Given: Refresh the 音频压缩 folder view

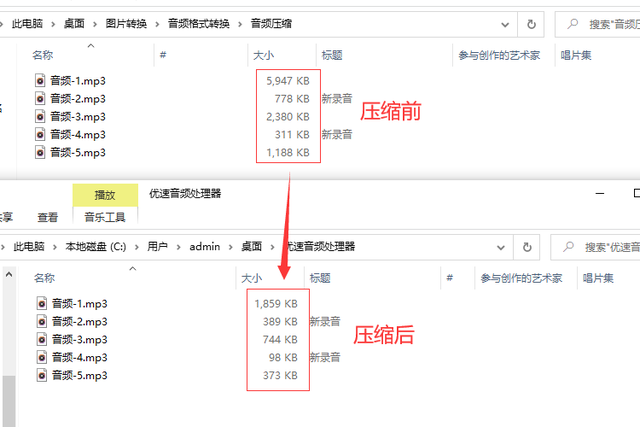Looking at the screenshot, I should click(x=533, y=22).
